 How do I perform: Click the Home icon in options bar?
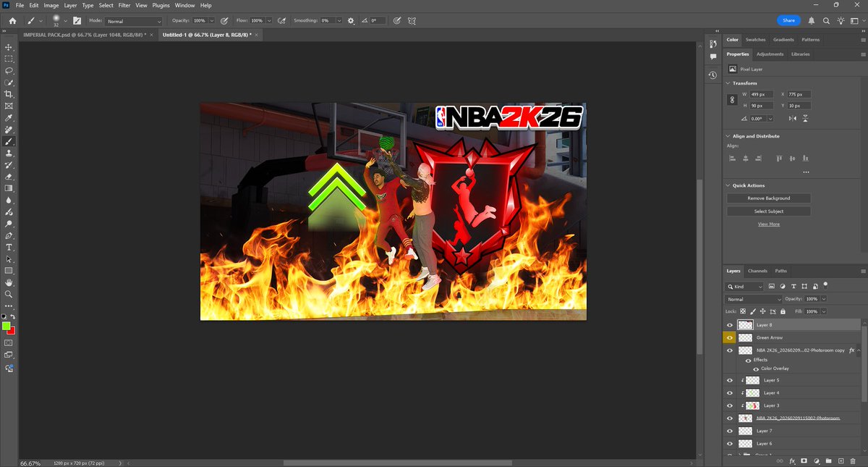point(12,21)
